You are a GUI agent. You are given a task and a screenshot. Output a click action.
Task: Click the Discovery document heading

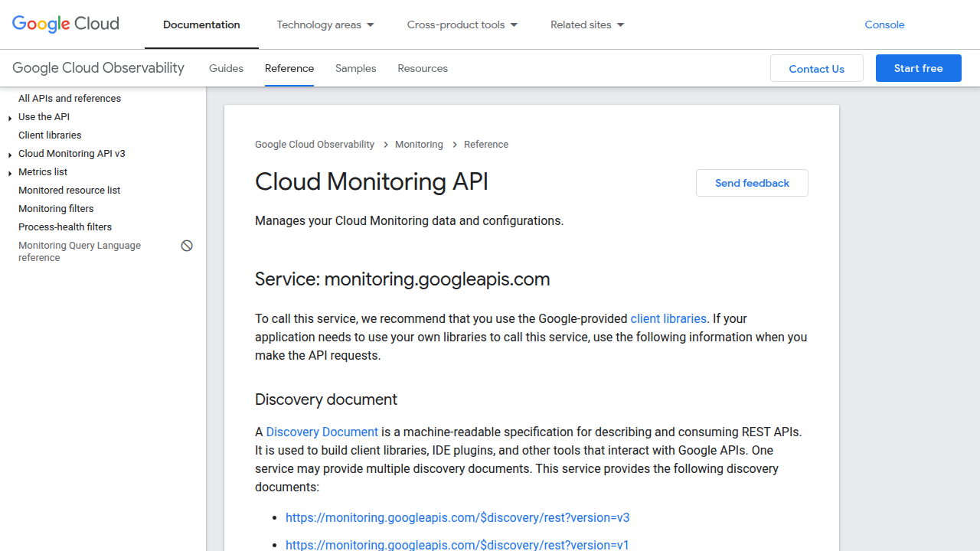tap(326, 399)
